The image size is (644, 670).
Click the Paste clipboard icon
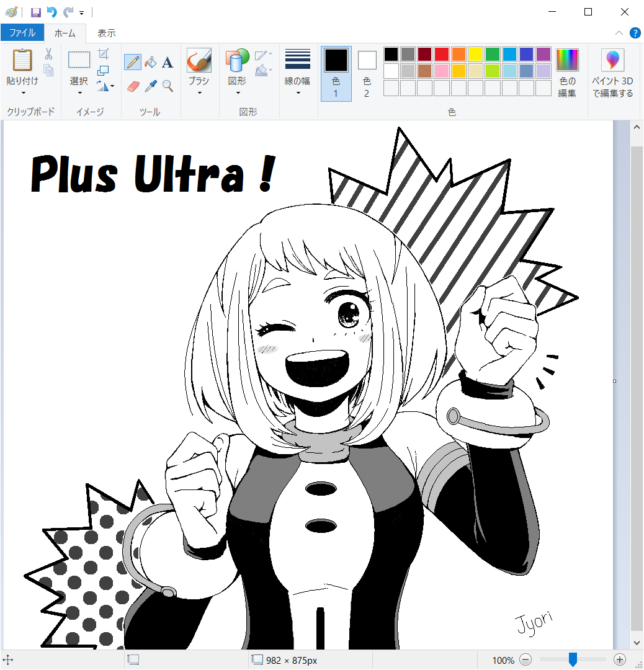[x=22, y=60]
